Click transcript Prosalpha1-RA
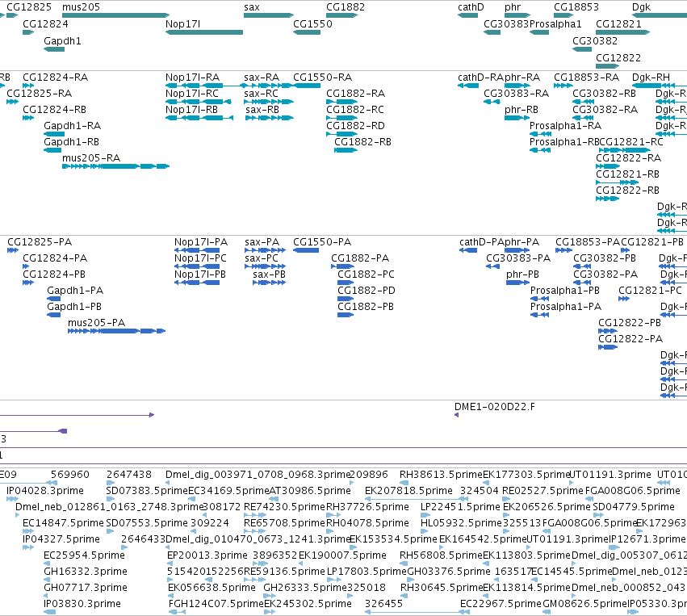This screenshot has width=687, height=616. [x=565, y=126]
